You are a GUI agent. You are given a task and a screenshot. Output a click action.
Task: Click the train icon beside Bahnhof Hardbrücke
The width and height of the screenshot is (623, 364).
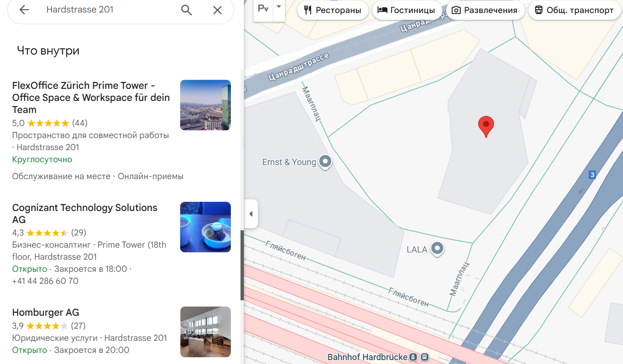pyautogui.click(x=413, y=357)
